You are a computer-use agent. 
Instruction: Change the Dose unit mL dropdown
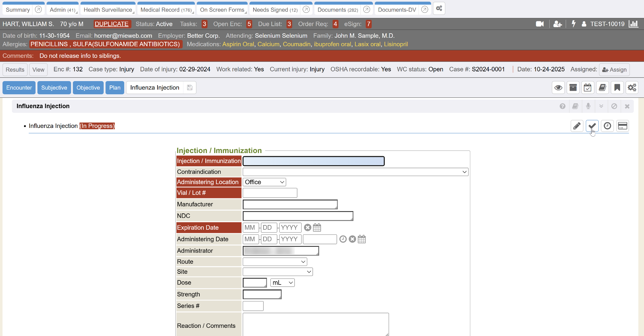[x=282, y=283]
